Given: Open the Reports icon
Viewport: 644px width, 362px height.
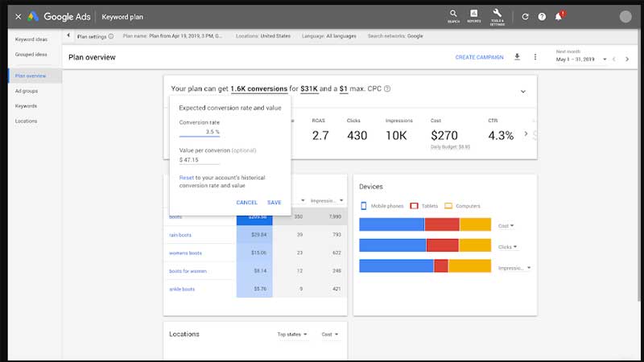Looking at the screenshot, I should coord(473,16).
